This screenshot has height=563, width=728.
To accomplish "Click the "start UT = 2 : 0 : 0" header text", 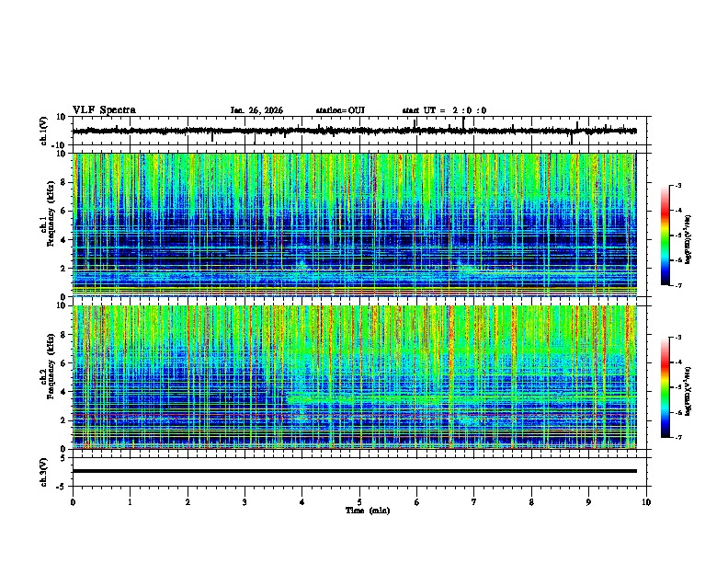I will (444, 110).
